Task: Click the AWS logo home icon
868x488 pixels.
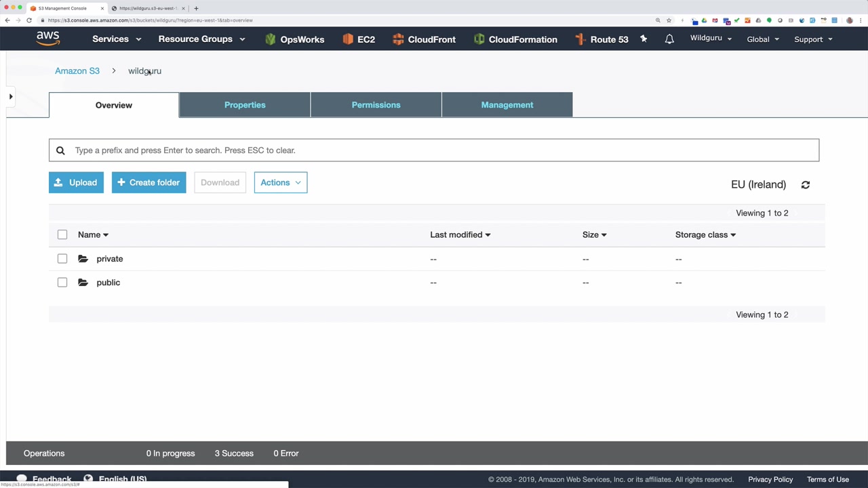Action: (48, 39)
